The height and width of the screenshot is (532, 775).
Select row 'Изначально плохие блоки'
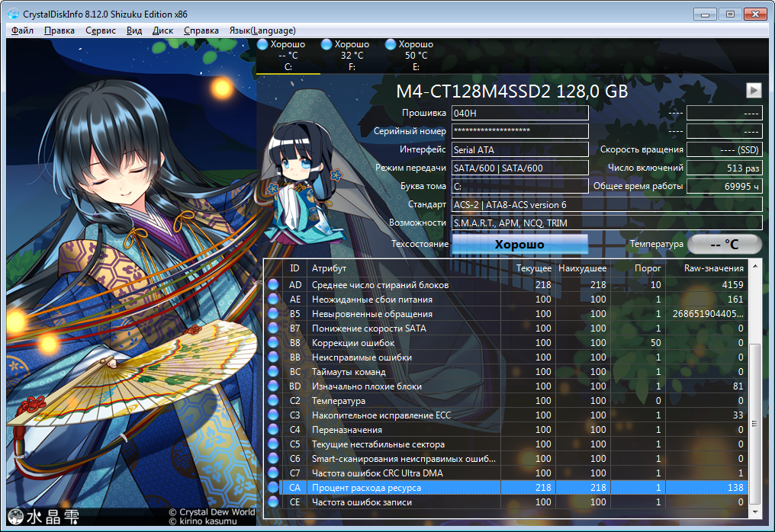click(x=506, y=386)
